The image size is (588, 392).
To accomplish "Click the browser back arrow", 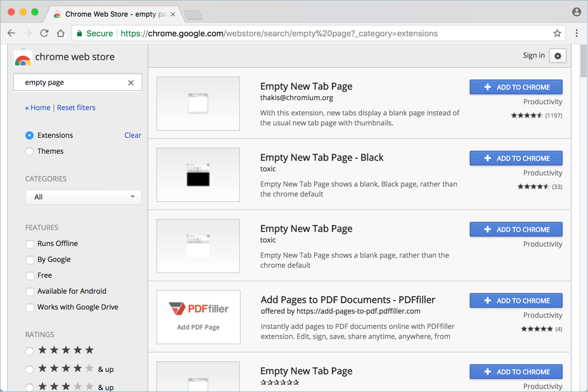I will click(x=11, y=34).
